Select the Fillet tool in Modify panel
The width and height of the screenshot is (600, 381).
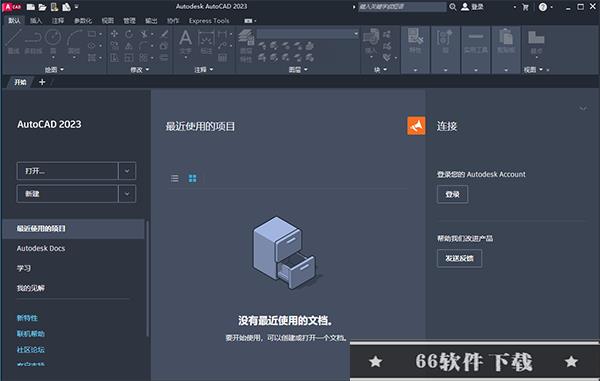tap(144, 46)
